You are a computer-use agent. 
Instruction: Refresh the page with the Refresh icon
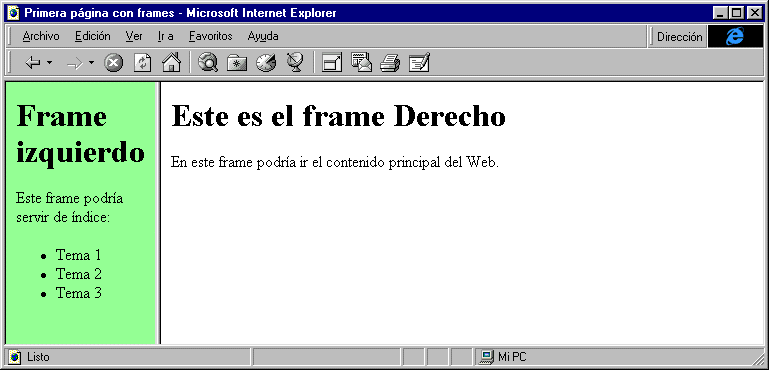click(x=142, y=63)
